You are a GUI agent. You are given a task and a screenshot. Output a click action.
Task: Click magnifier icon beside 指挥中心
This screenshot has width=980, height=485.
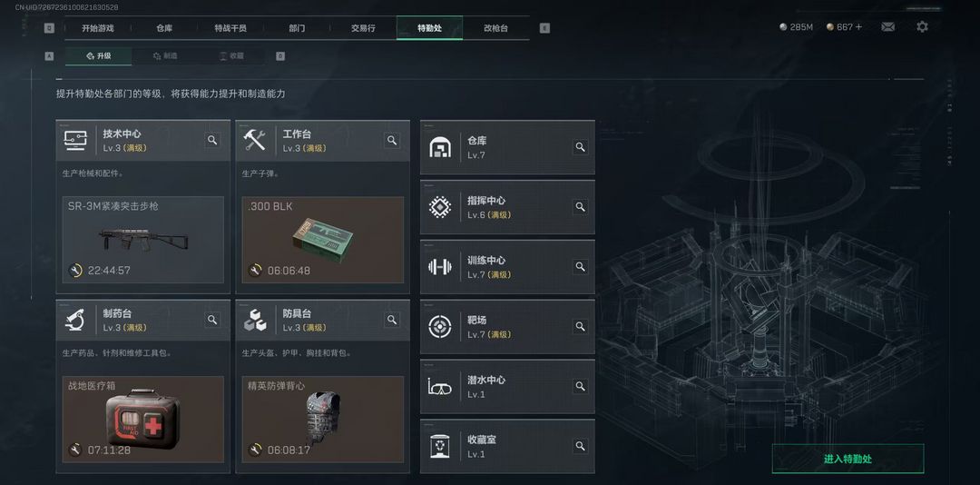point(580,206)
